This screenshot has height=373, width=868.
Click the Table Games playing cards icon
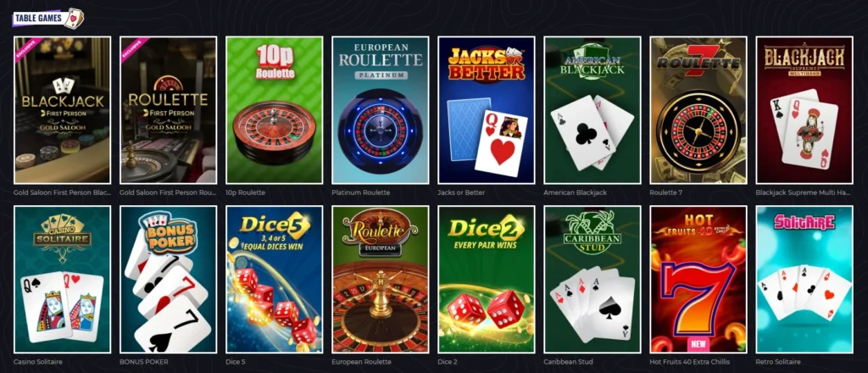pyautogui.click(x=74, y=19)
